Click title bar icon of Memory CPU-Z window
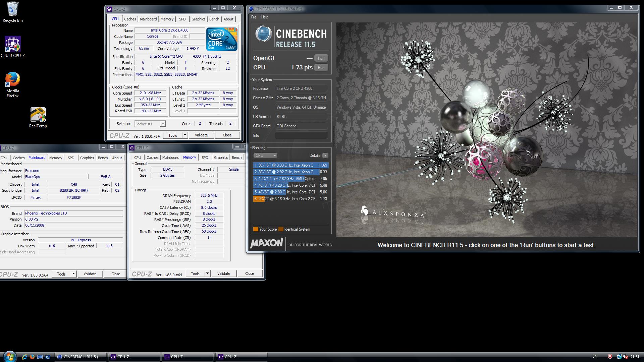Screen dimensions: 644x362 (x=132, y=147)
